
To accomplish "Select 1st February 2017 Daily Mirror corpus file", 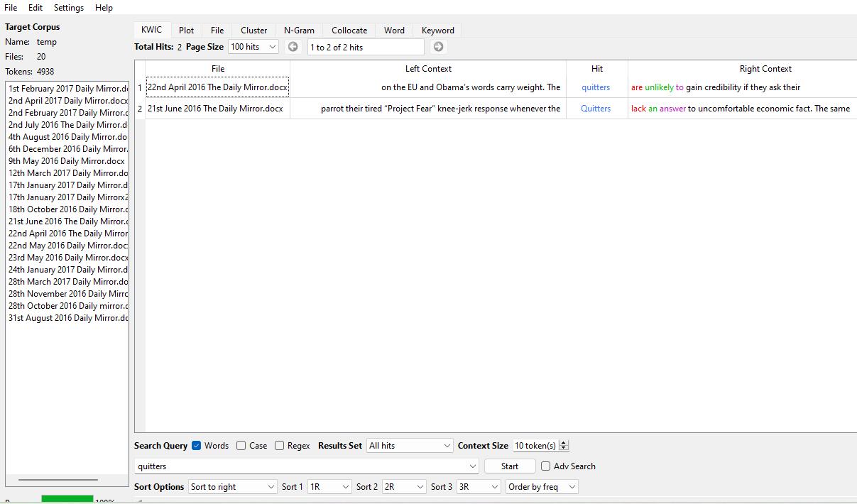I will 67,89.
